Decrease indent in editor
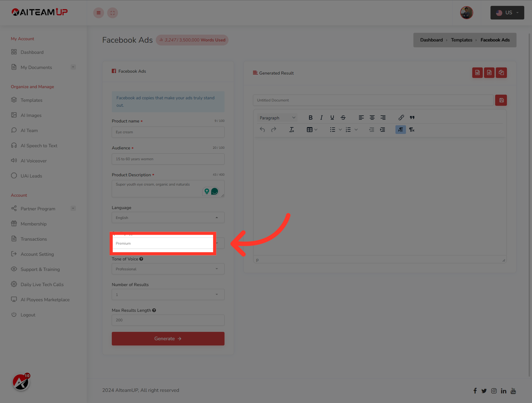The height and width of the screenshot is (403, 532). click(372, 130)
